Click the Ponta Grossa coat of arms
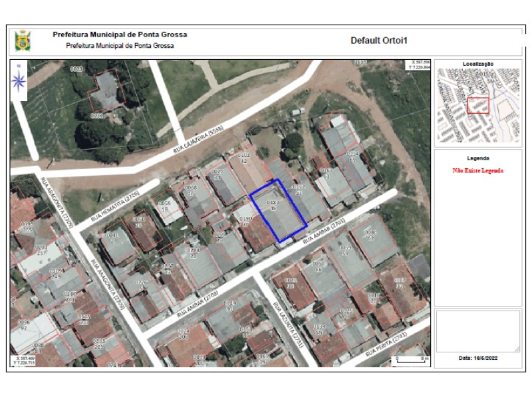 pyautogui.click(x=23, y=41)
